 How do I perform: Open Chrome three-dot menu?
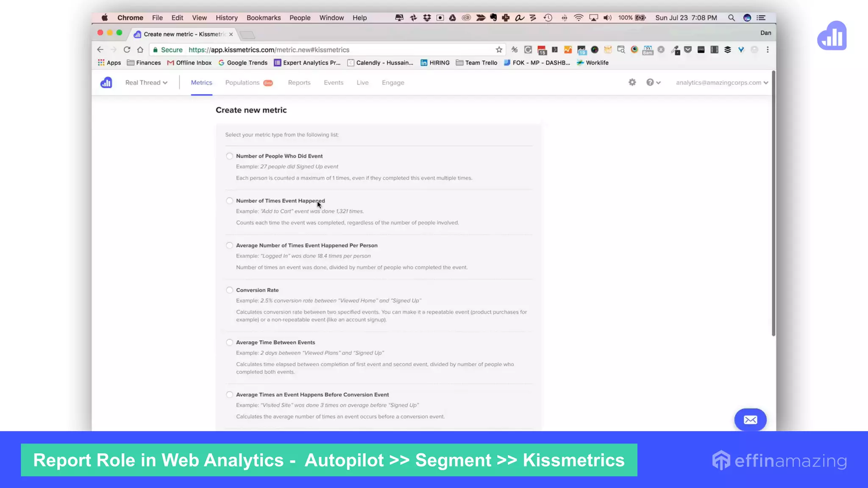click(x=768, y=50)
